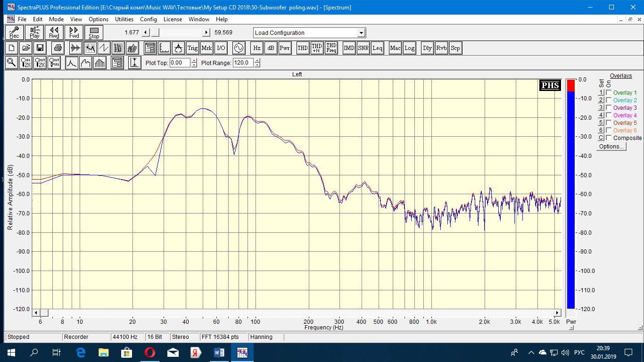This screenshot has width=644, height=362.
Task: Select the spectrum view icon
Action: point(90,48)
